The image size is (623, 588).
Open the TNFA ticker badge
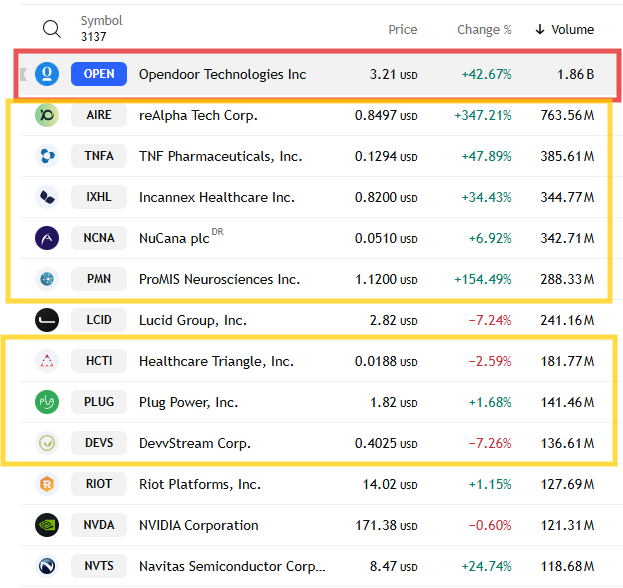click(x=99, y=156)
